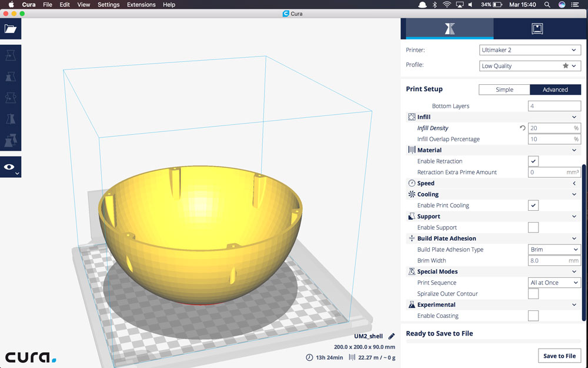Enable Spiralize Outer Contour checkbox
This screenshot has width=588, height=368.
533,294
